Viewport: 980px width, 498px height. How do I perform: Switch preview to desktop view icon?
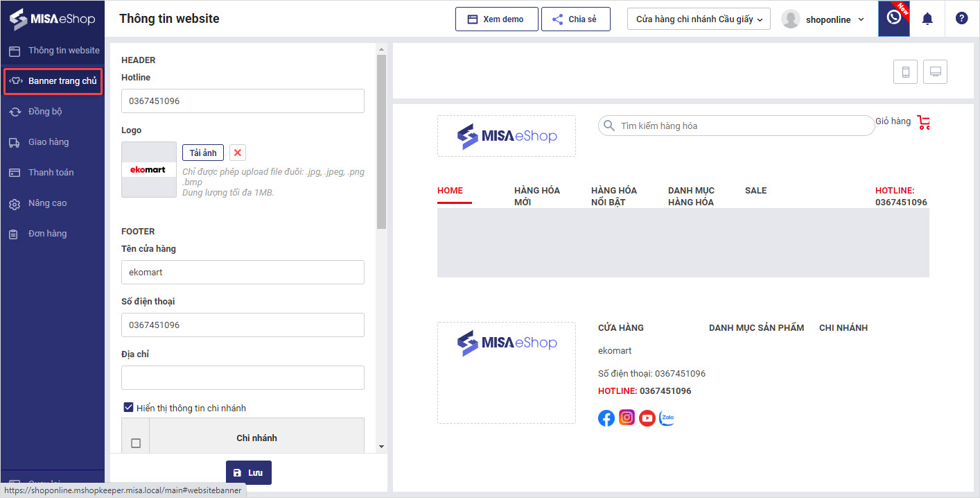[x=935, y=71]
